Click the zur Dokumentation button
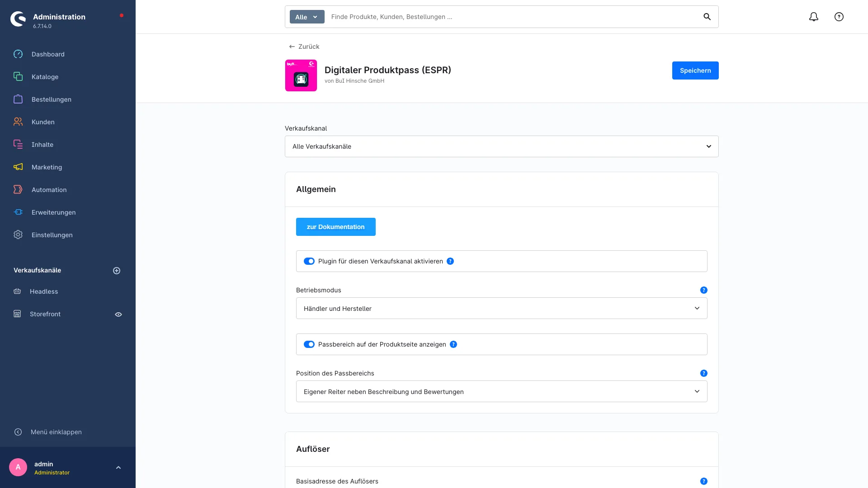The height and width of the screenshot is (488, 868). coord(336,227)
